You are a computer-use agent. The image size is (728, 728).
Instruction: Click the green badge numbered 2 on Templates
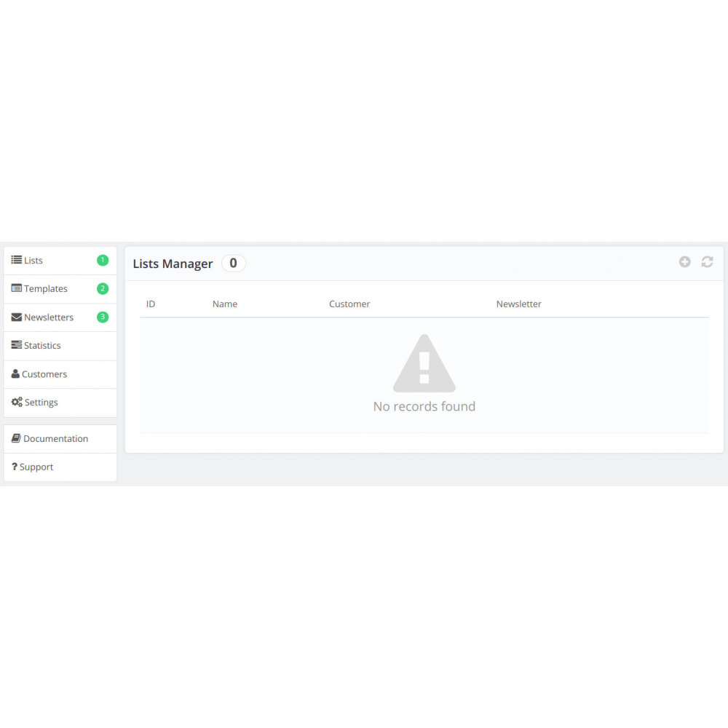(103, 288)
